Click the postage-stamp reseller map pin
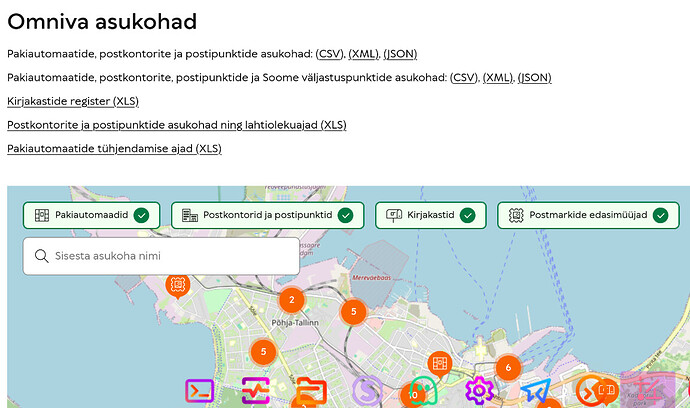Viewport: 690px width, 408px height. (178, 286)
